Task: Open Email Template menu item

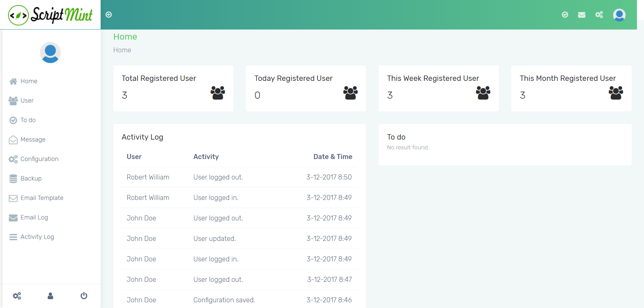Action: tap(42, 198)
